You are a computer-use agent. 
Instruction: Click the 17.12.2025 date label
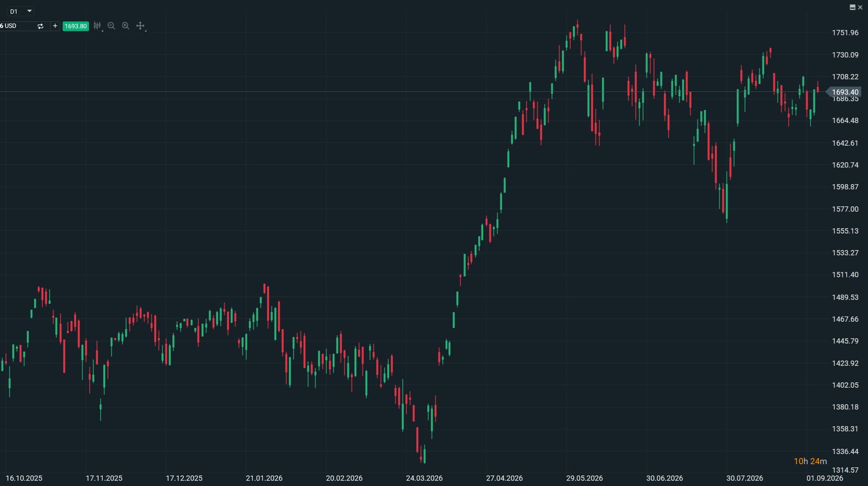tap(184, 478)
